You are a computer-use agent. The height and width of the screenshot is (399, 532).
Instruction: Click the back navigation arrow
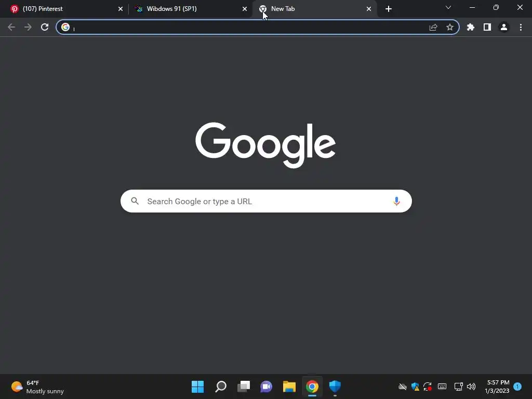pos(11,27)
